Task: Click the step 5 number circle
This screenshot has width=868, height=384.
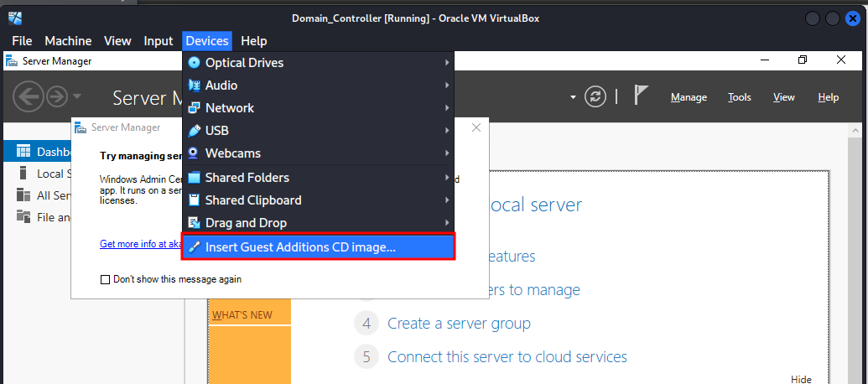Action: tap(366, 357)
